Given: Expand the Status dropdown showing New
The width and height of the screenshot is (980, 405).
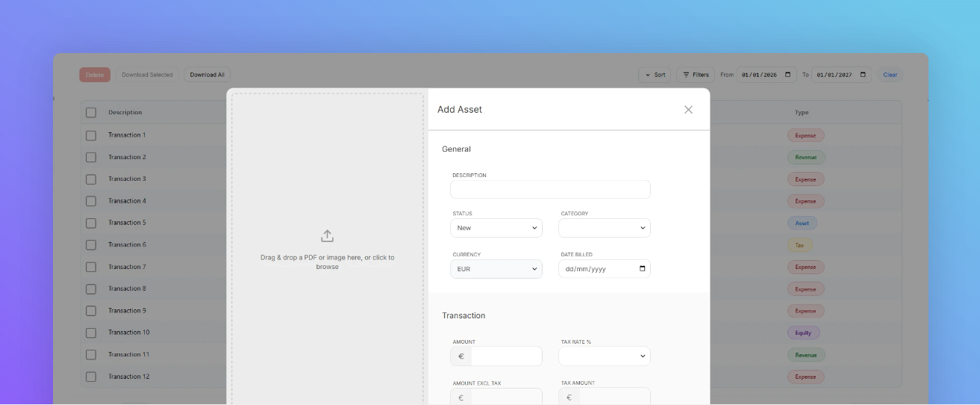Looking at the screenshot, I should point(496,228).
